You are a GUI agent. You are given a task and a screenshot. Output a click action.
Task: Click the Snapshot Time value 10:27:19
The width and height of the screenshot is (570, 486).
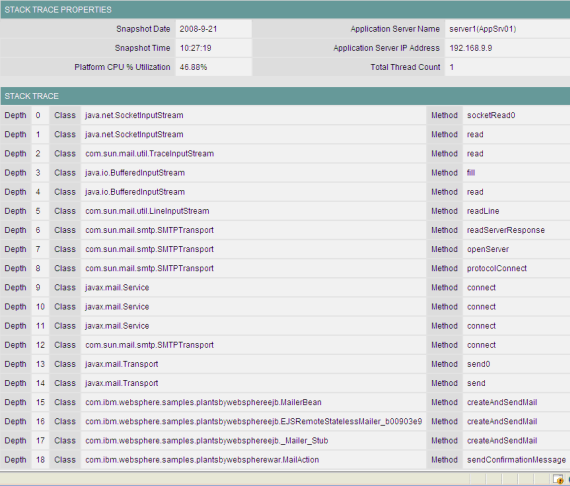pos(196,48)
